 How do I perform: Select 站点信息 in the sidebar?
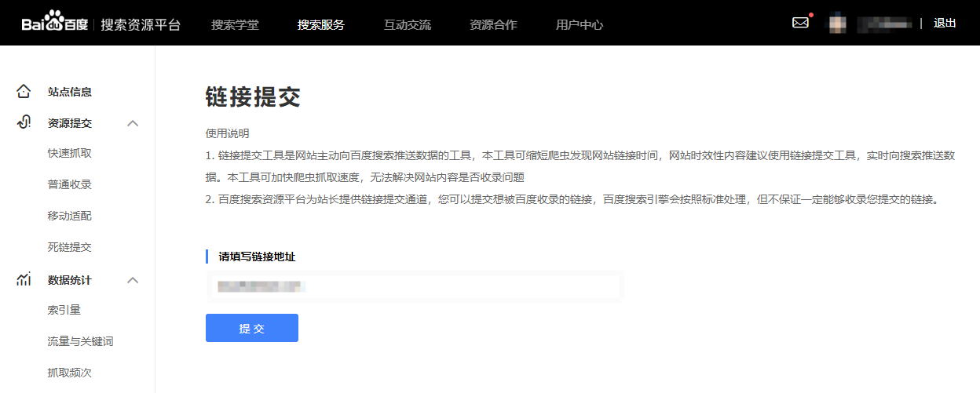pos(70,92)
